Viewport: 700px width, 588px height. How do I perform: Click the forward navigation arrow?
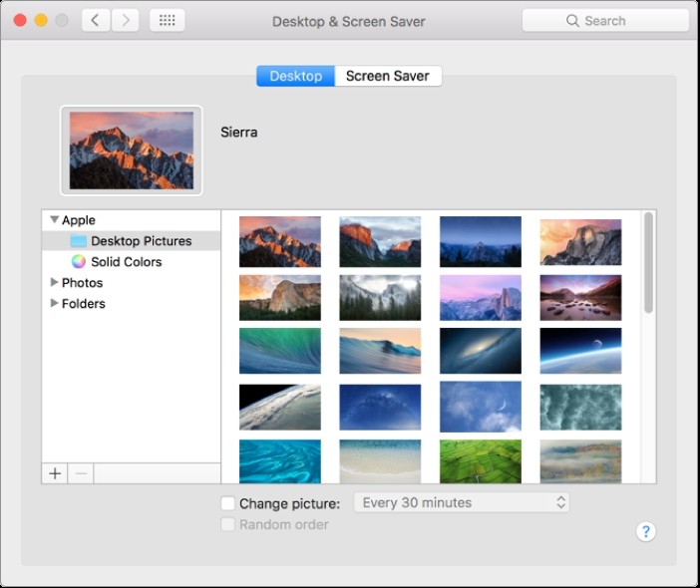click(126, 20)
